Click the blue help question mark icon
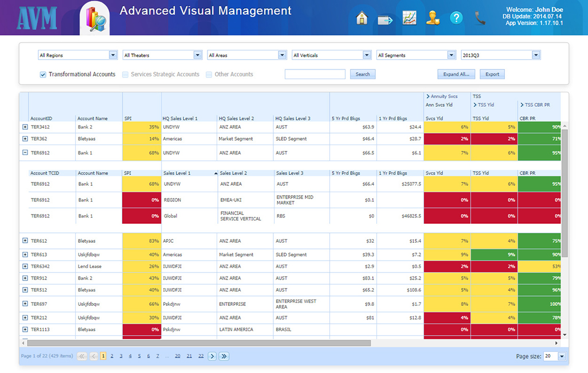This screenshot has width=588, height=373. 456,18
